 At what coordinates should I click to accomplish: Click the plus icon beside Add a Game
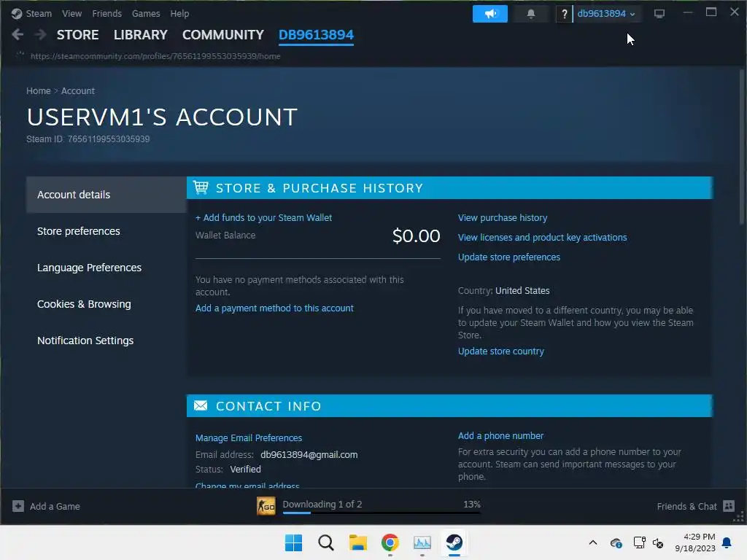click(x=18, y=506)
